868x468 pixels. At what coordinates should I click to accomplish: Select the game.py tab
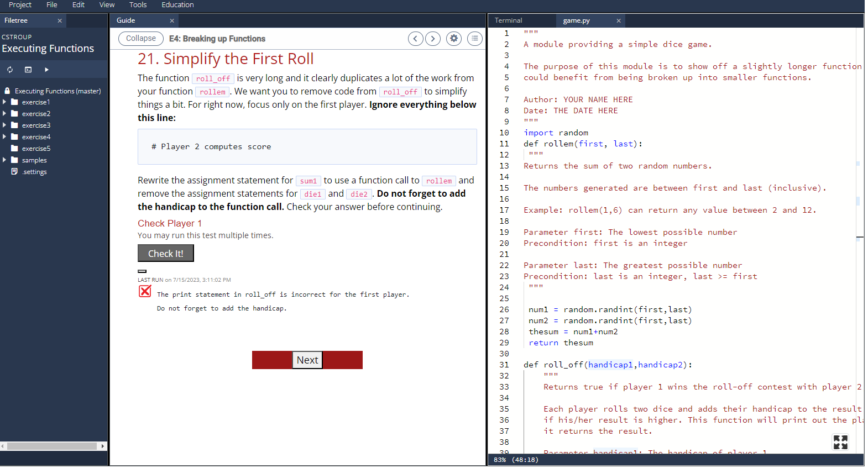coord(576,20)
